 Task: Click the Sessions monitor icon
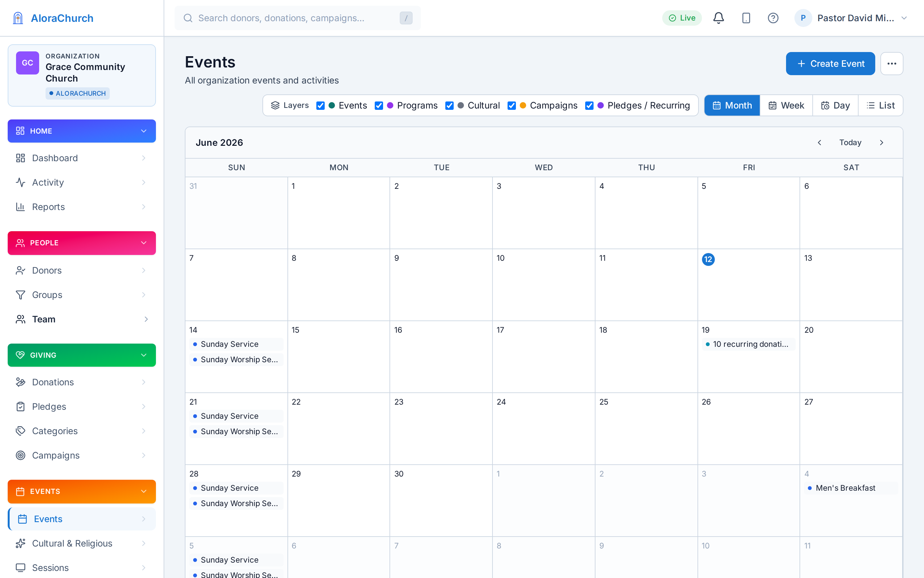21,568
